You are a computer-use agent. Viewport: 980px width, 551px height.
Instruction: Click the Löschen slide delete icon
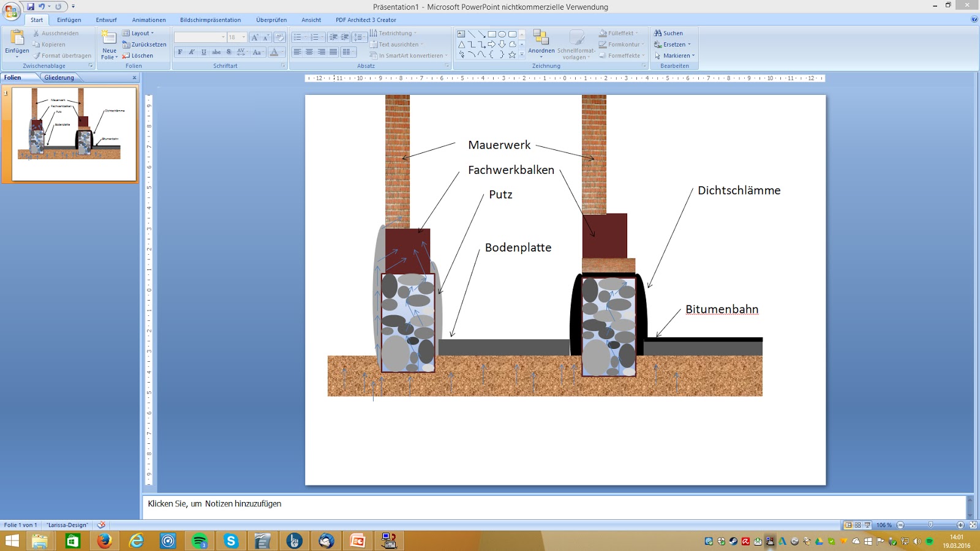click(138, 56)
